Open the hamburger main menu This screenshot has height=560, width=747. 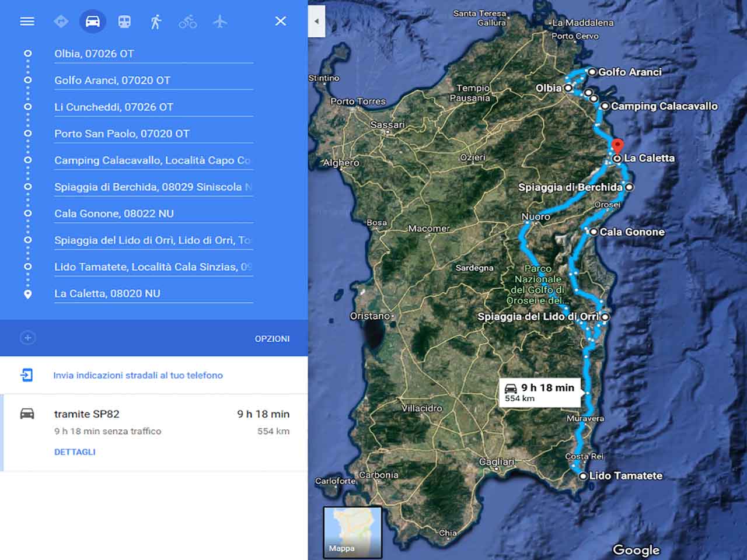[x=27, y=22]
